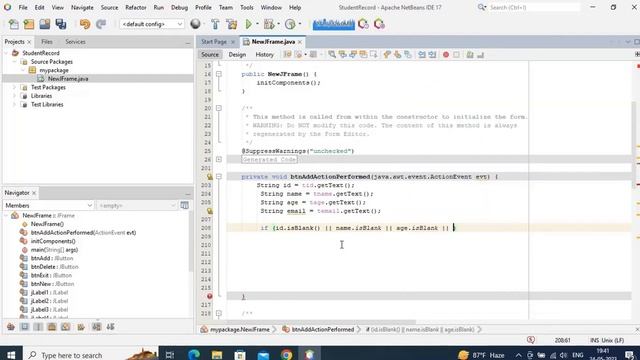
Task: Collapse the btnAddActionPerformed method fold
Action: tap(219, 176)
